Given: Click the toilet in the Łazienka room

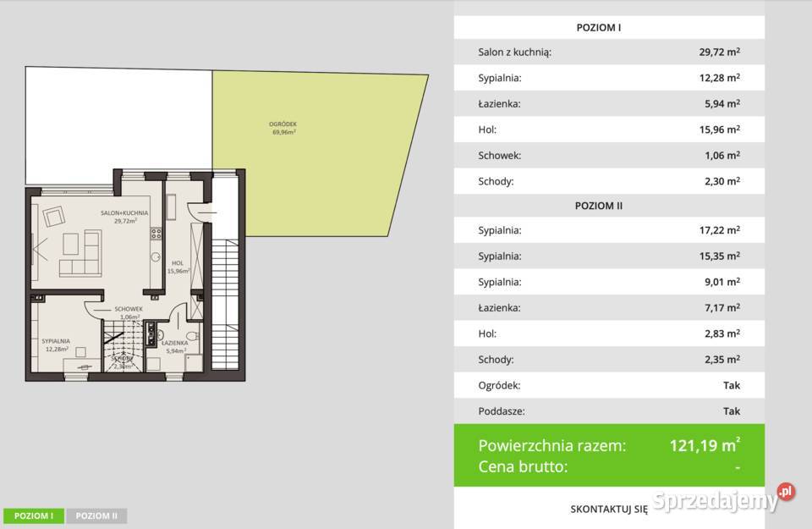Looking at the screenshot, I should [194, 339].
